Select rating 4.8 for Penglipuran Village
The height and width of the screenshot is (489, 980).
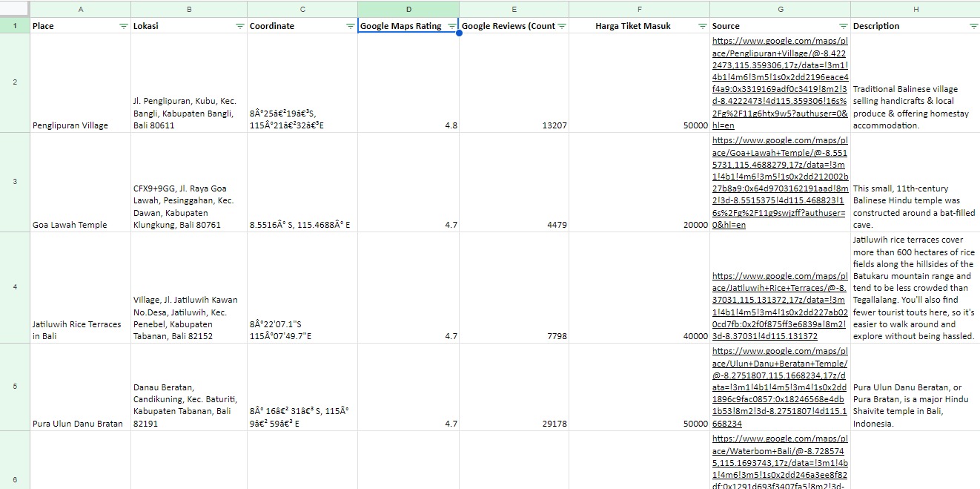click(x=408, y=83)
